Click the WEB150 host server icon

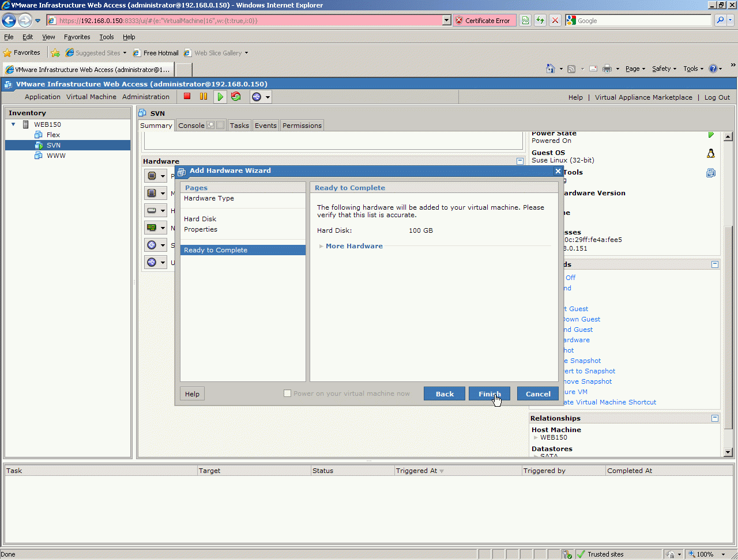[26, 124]
